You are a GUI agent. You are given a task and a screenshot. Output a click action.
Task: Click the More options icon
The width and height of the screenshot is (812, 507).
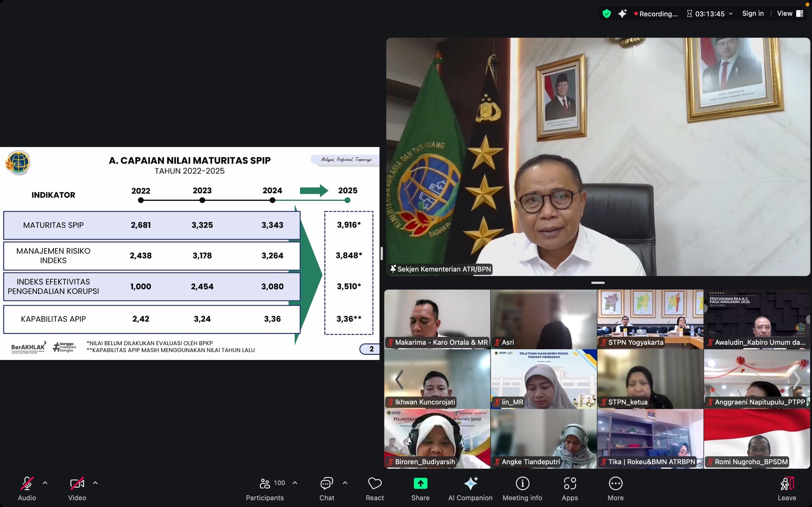[x=615, y=483]
